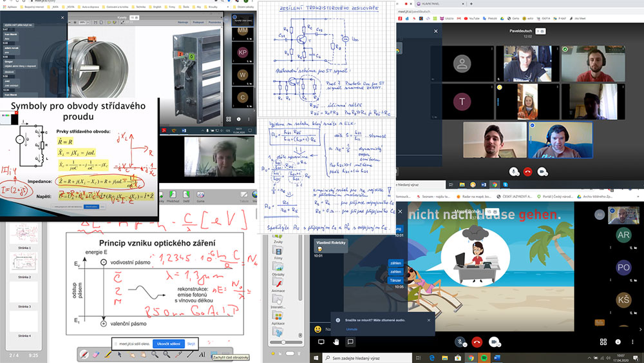Select the pink eraser tool in whiteboard toolbar
Image resolution: width=644 pixels, height=363 pixels.
click(x=96, y=354)
